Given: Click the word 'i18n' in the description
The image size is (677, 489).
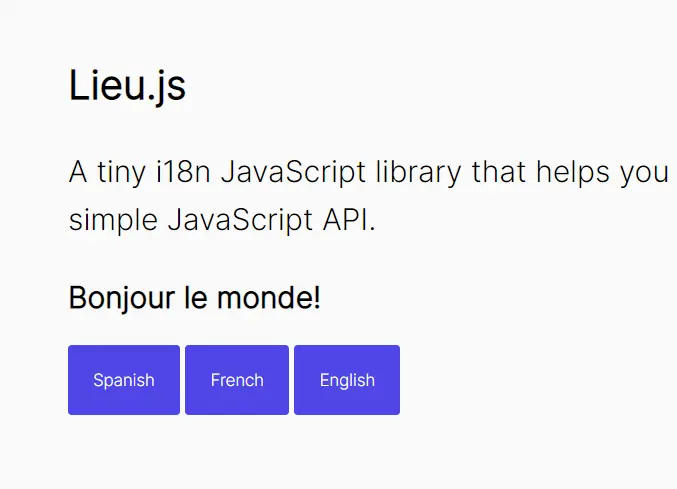Looking at the screenshot, I should pyautogui.click(x=183, y=172).
